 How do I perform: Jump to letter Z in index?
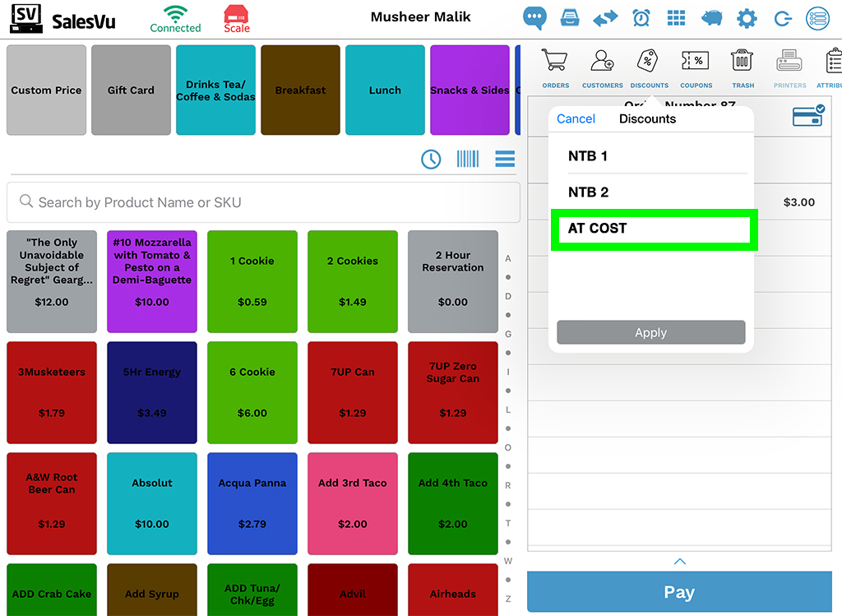tap(508, 599)
